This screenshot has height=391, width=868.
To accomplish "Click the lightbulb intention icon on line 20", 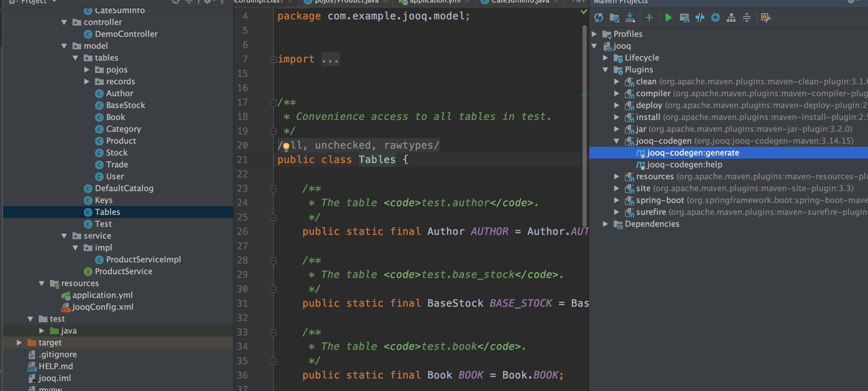I will pos(286,146).
